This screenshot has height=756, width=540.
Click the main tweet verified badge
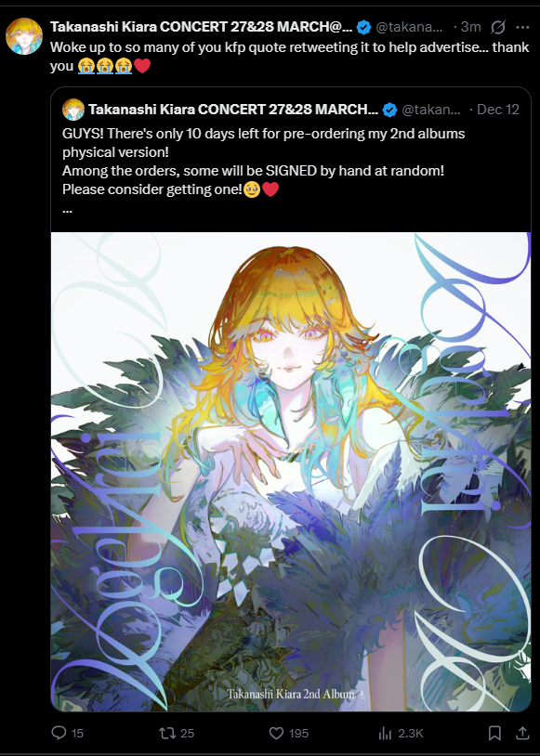tap(363, 28)
